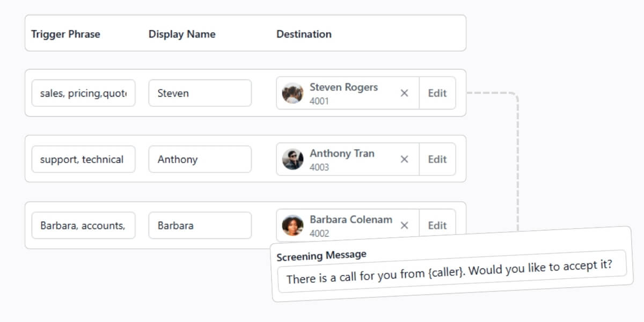
Task: Click Anthony Tran's avatar photo
Action: coord(292,159)
